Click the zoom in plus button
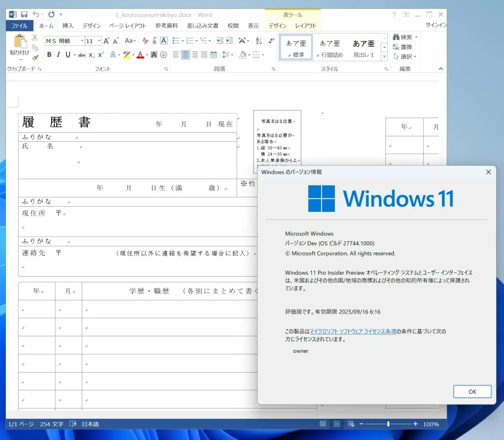504x440 pixels. 415,424
